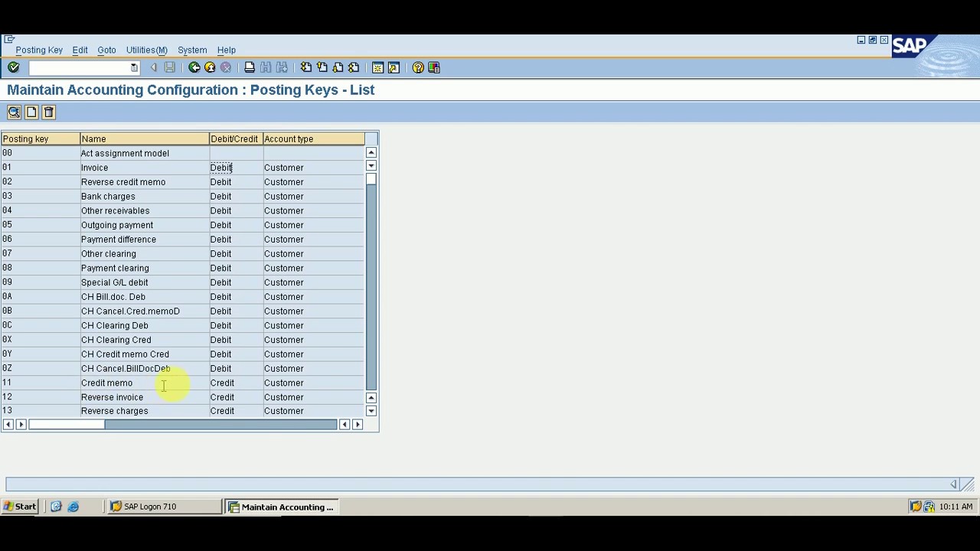Open the Utilities(M) menu
Viewport: 980px width, 551px height.
[146, 50]
